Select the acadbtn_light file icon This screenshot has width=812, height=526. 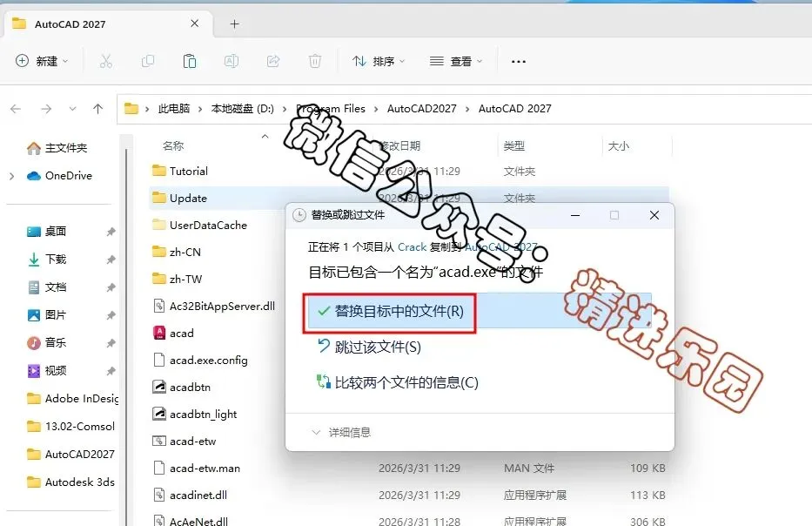[159, 414]
